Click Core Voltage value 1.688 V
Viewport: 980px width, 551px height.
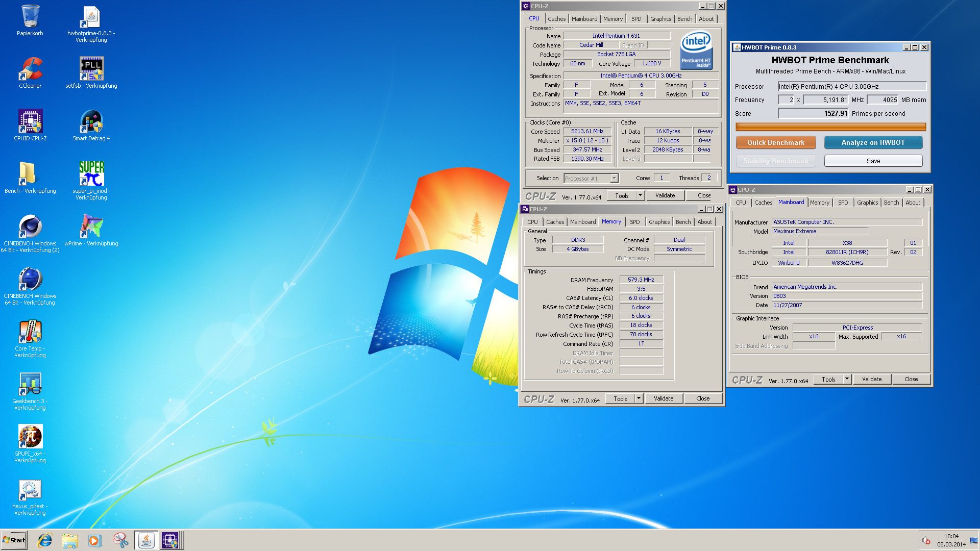click(x=651, y=63)
